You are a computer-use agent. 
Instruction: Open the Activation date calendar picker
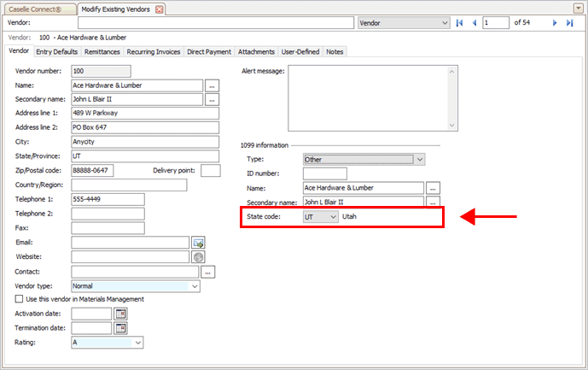click(x=120, y=314)
